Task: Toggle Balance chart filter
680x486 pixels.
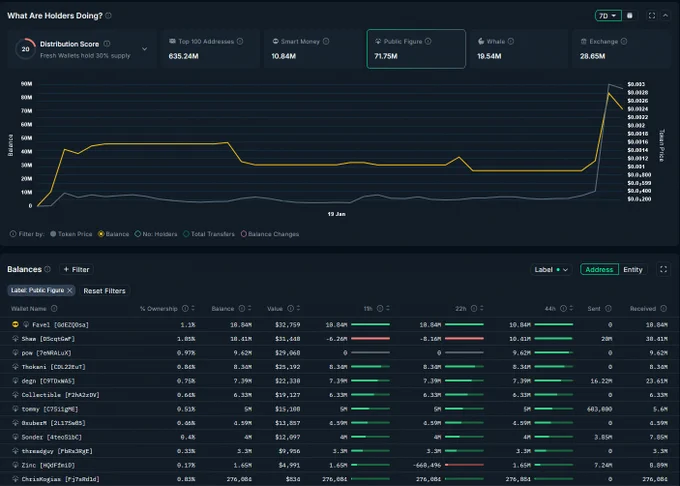Action: point(114,234)
